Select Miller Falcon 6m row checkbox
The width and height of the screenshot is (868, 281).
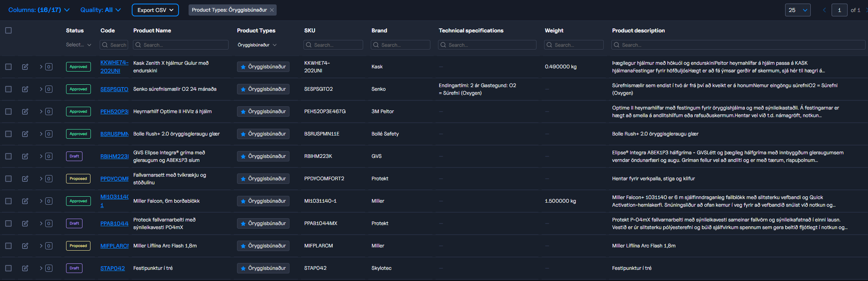(x=8, y=201)
